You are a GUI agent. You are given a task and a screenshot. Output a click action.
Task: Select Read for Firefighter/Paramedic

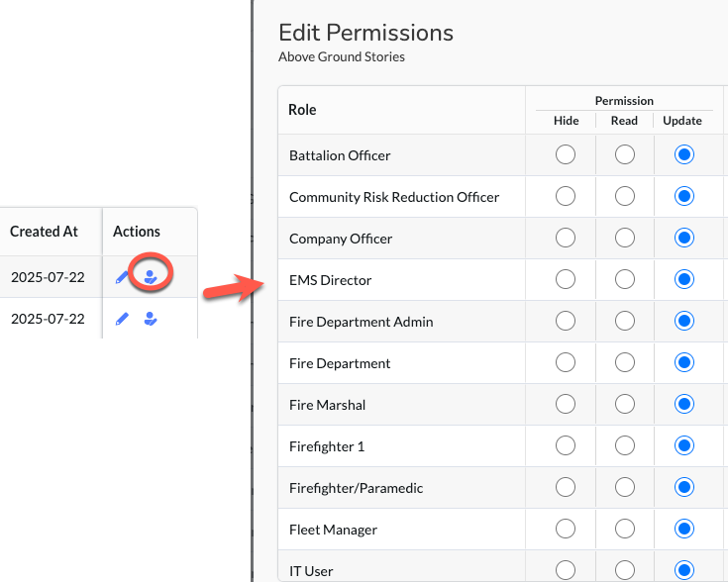tap(624, 487)
